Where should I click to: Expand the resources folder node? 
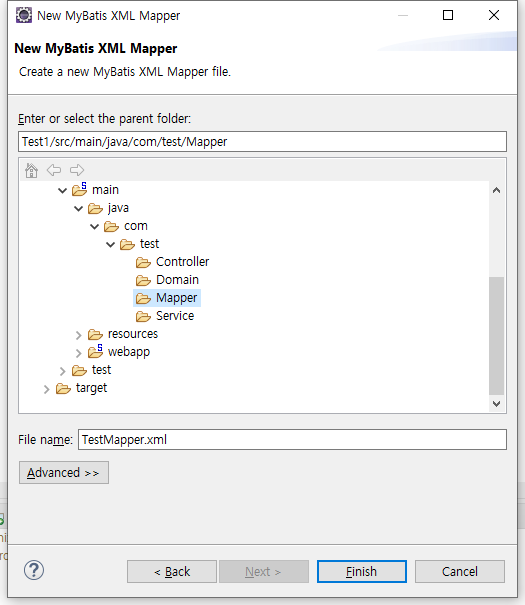[x=79, y=335]
